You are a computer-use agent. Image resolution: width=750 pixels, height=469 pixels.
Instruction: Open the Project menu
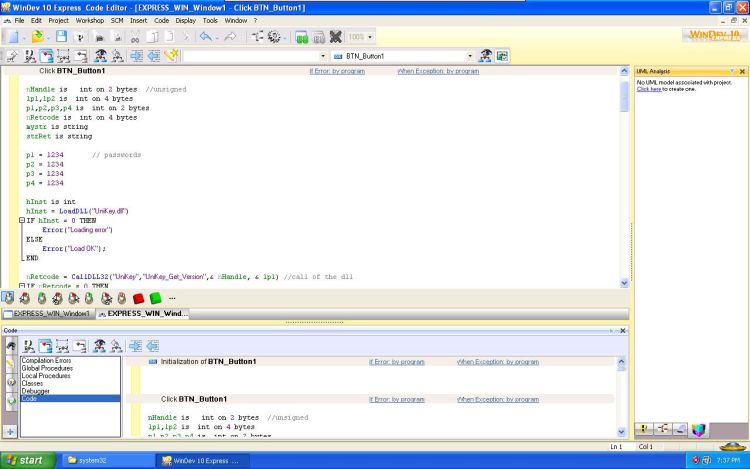coord(58,21)
